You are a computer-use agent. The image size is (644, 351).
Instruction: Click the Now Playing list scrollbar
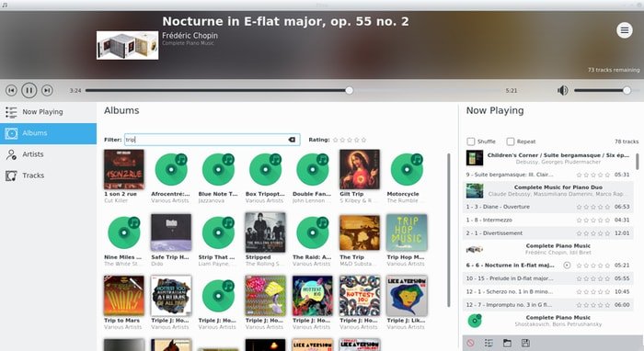tap(637, 161)
